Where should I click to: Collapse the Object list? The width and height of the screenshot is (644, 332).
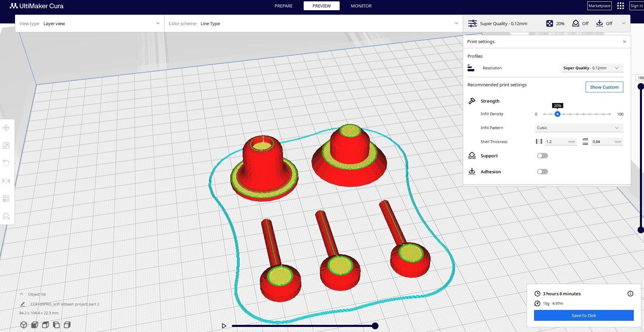coord(21,294)
